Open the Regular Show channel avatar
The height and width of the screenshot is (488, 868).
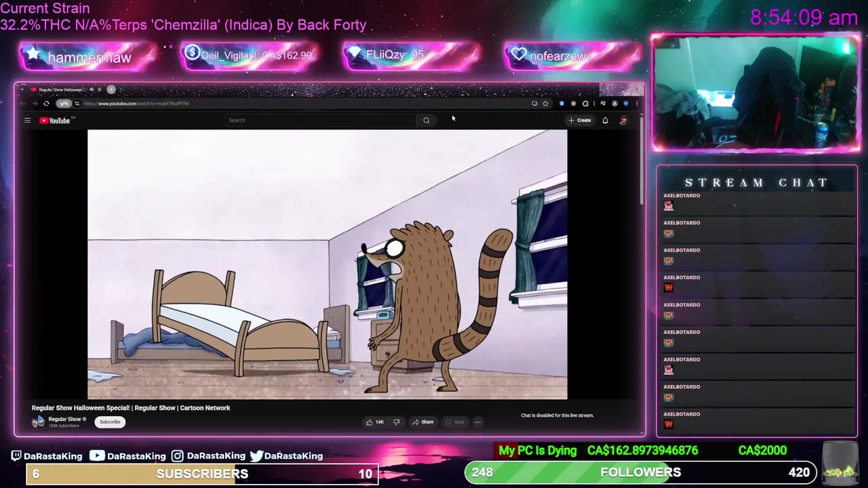tap(38, 422)
